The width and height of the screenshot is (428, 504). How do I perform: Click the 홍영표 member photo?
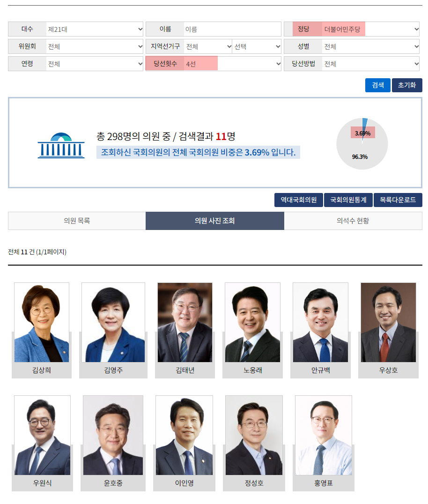(324, 435)
